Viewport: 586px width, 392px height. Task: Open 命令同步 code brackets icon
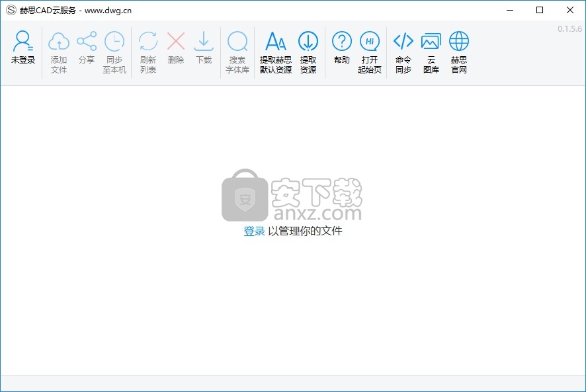(x=403, y=41)
